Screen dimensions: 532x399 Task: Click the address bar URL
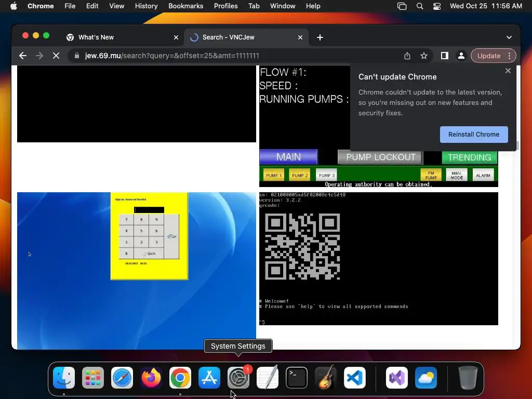point(172,56)
